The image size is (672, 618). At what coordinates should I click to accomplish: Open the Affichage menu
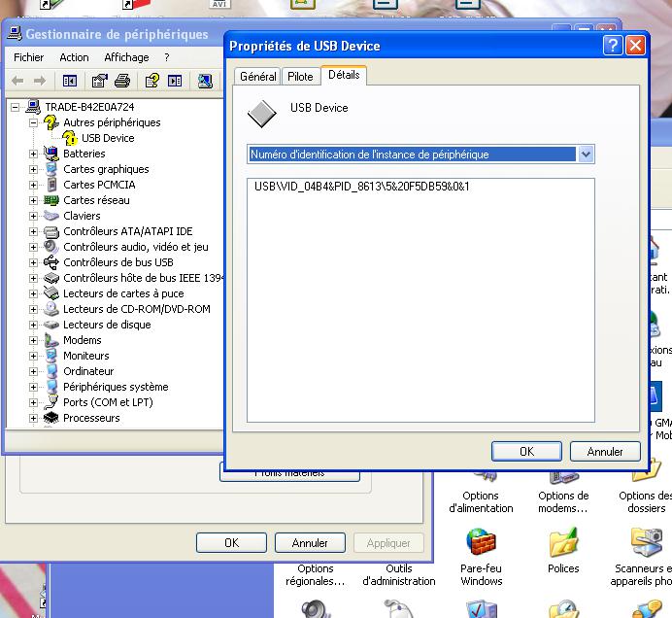pyautogui.click(x=126, y=57)
